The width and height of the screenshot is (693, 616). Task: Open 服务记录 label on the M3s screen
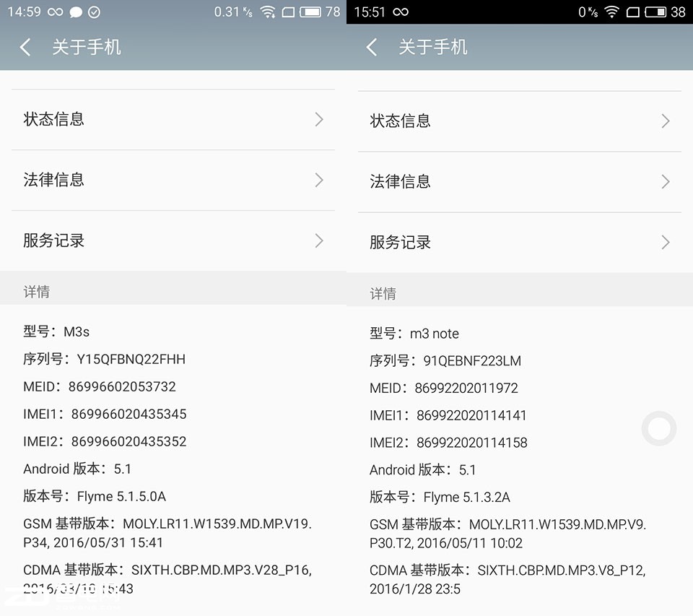(x=53, y=240)
